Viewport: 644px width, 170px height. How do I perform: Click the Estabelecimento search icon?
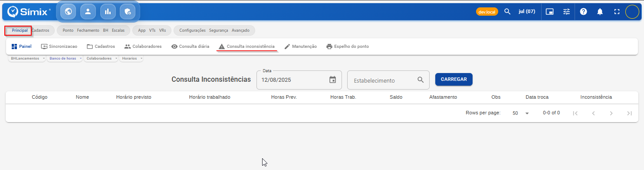420,80
